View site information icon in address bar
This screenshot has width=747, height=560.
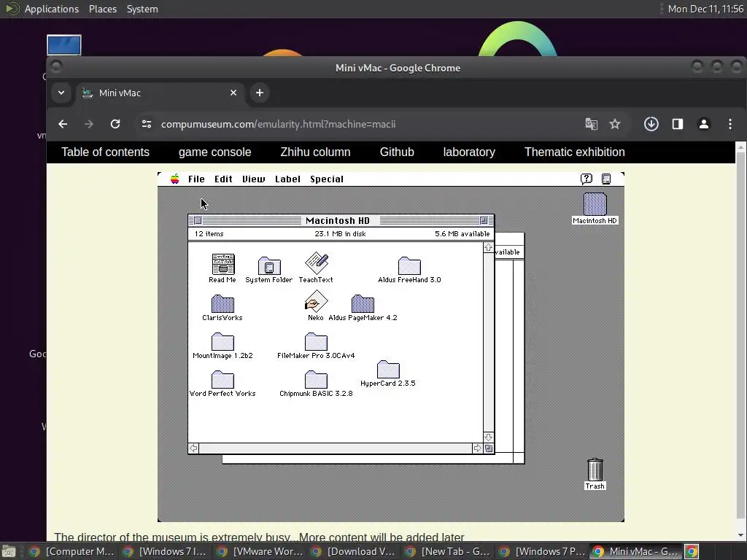pos(146,124)
